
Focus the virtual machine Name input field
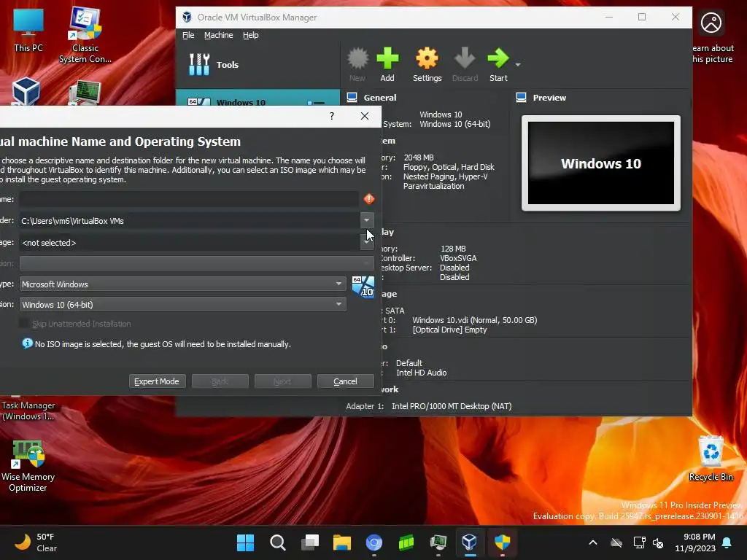(189, 199)
